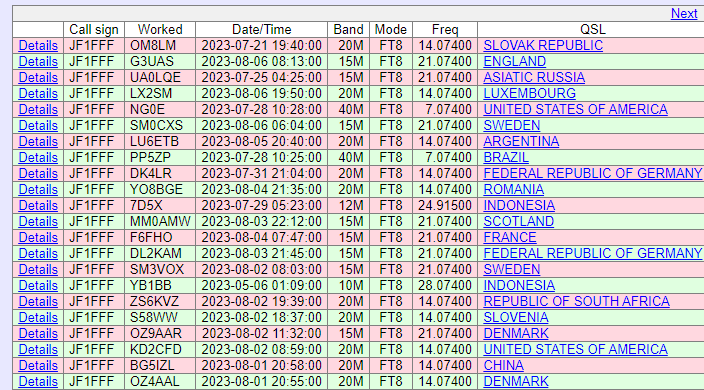Open the ARGENTINA QSL link
Viewport: 704px width, 390px height.
(x=521, y=141)
